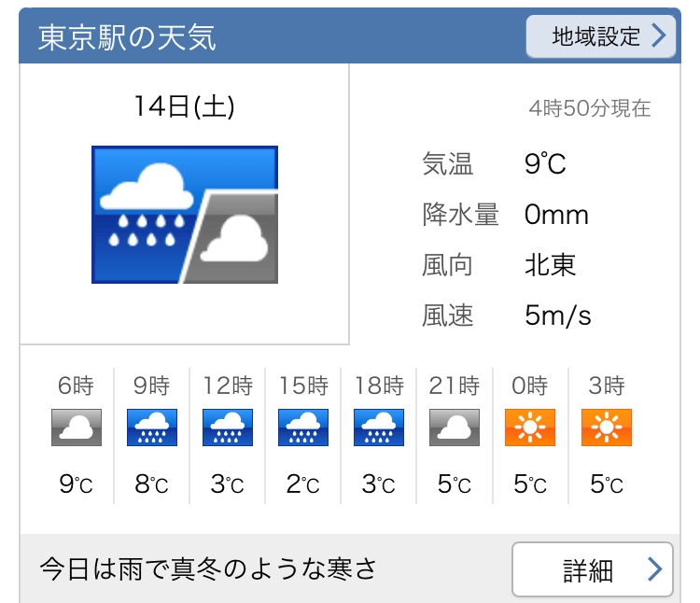Open the 地域設定 region settings
Viewport: 700px width, 603px height.
click(x=600, y=36)
